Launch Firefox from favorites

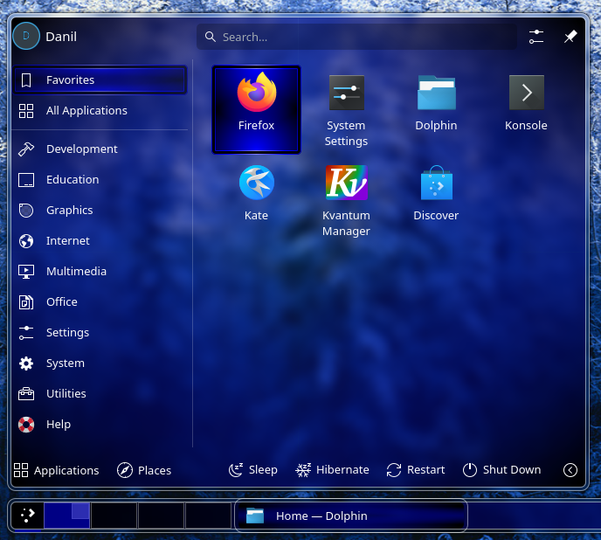pos(256,110)
